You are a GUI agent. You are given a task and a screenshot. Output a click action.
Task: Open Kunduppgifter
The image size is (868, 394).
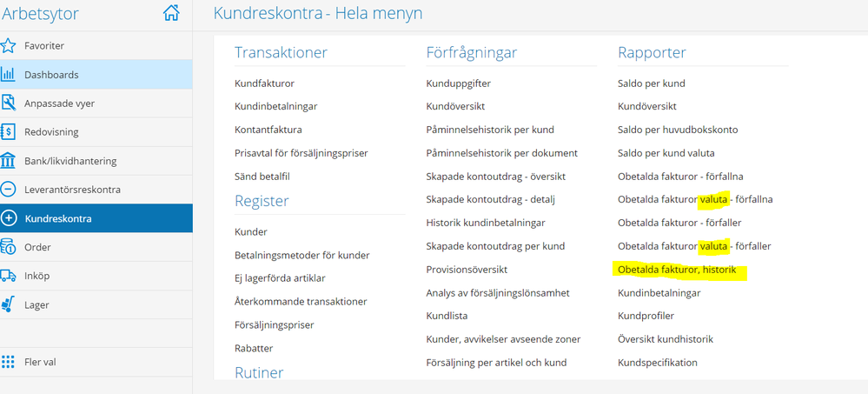click(459, 83)
